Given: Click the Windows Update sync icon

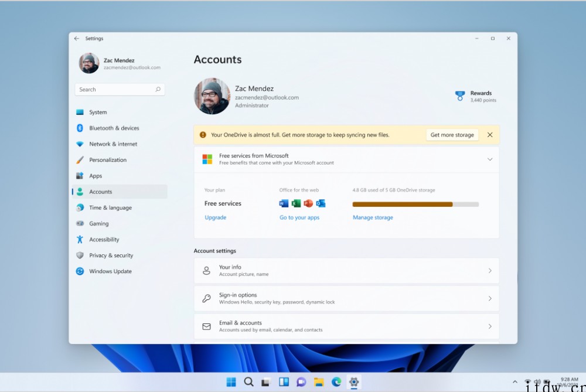Looking at the screenshot, I should click(80, 271).
